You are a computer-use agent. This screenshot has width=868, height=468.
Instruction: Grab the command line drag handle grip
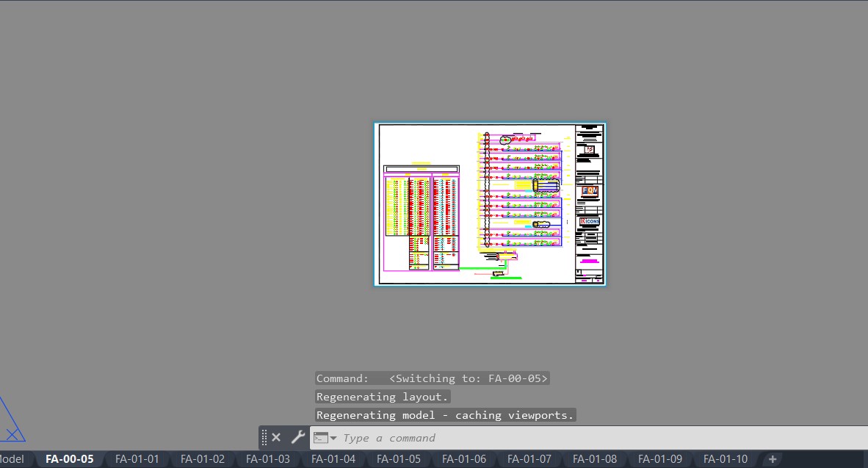[264, 438]
